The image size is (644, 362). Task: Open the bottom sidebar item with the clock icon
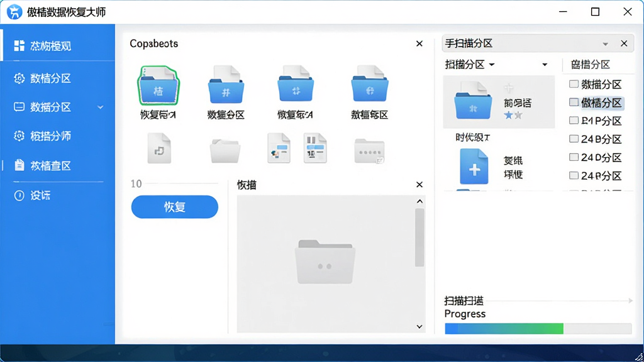click(31, 195)
